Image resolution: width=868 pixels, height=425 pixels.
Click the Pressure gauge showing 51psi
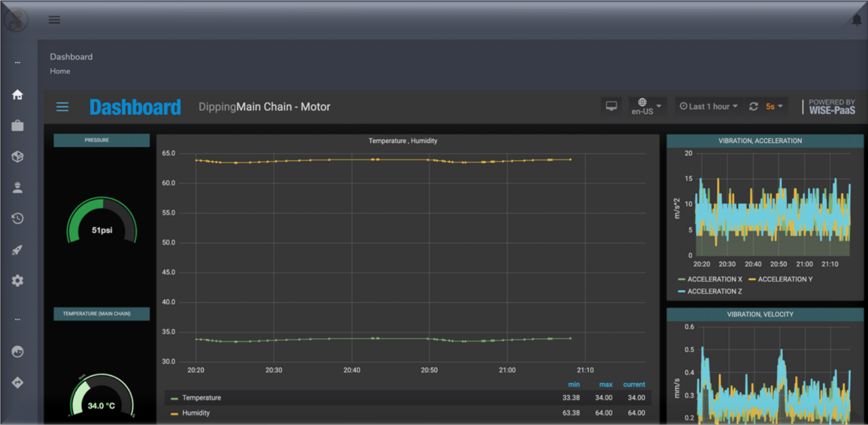[102, 224]
